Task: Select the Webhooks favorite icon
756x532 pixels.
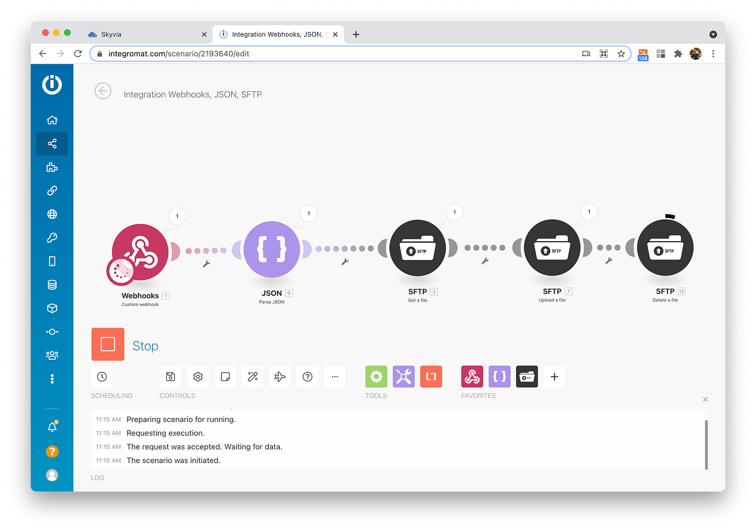Action: tap(472, 377)
